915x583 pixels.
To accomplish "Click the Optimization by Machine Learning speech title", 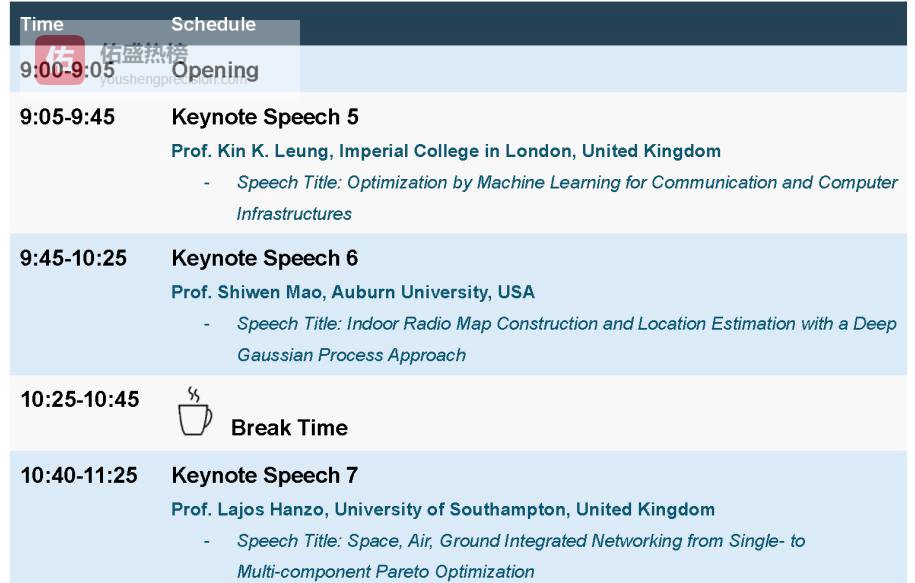I will click(x=567, y=183).
